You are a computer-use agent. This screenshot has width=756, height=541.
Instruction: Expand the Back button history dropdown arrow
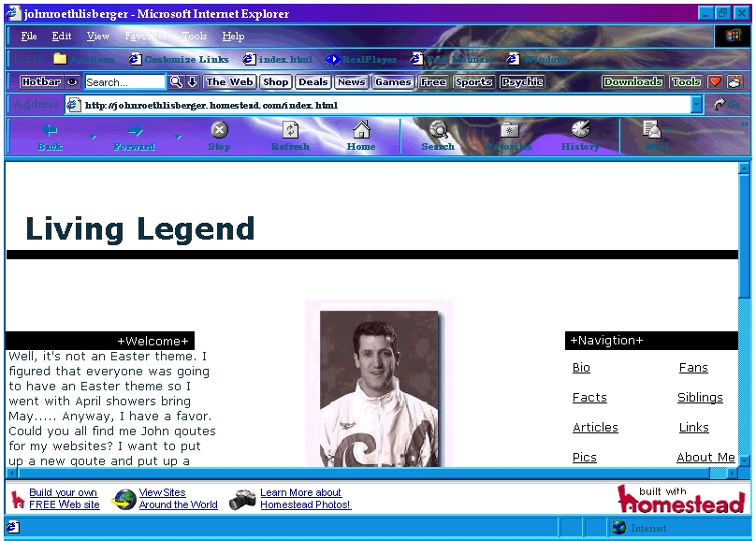pos(93,138)
